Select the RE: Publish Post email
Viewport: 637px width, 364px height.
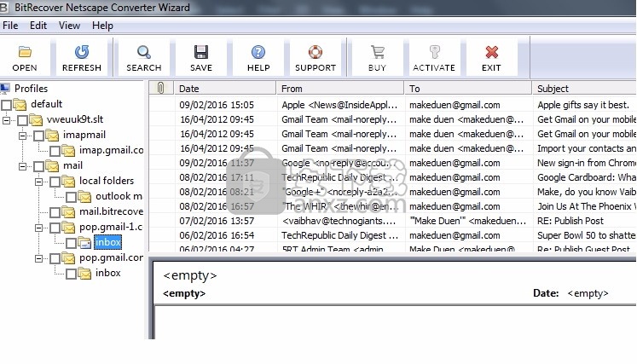pos(393,221)
